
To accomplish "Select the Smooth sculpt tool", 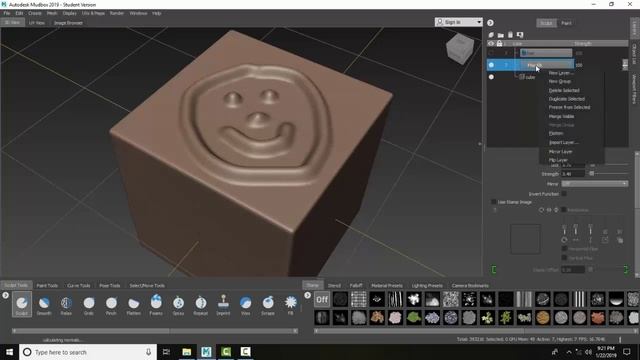I will point(44,304).
